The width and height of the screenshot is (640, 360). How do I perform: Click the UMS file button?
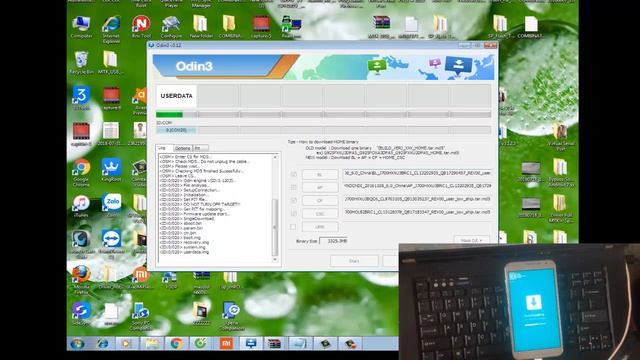pyautogui.click(x=320, y=227)
